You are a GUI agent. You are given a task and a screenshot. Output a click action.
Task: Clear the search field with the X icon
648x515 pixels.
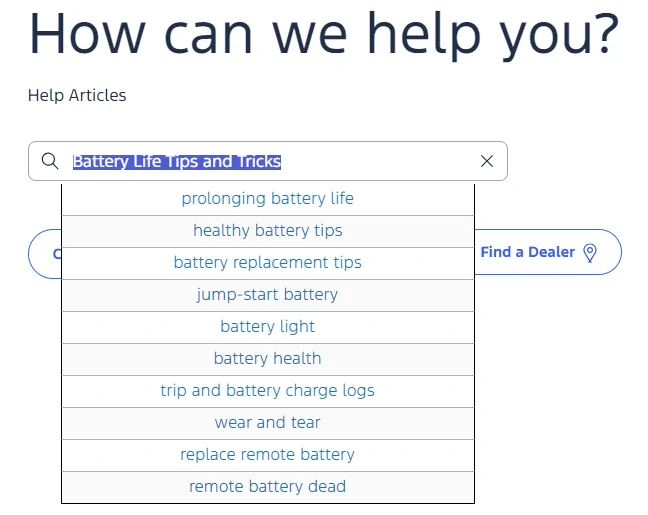pyautogui.click(x=487, y=161)
